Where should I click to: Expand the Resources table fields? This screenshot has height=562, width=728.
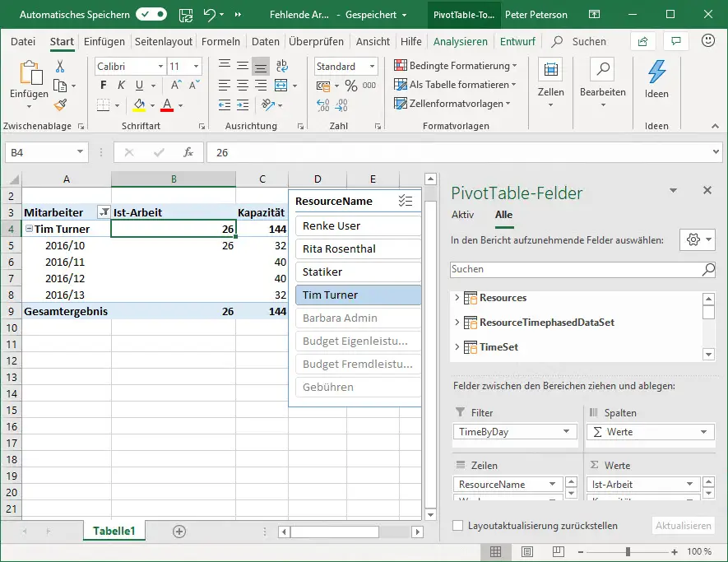[457, 297]
